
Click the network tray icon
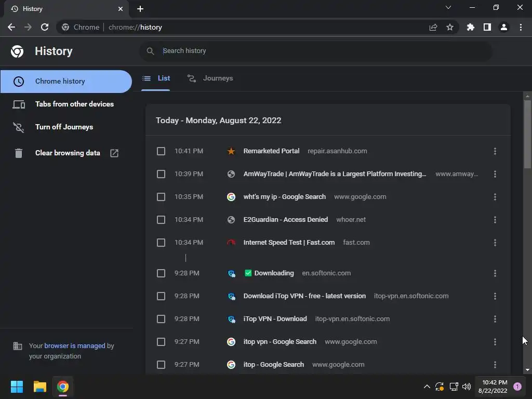click(454, 387)
